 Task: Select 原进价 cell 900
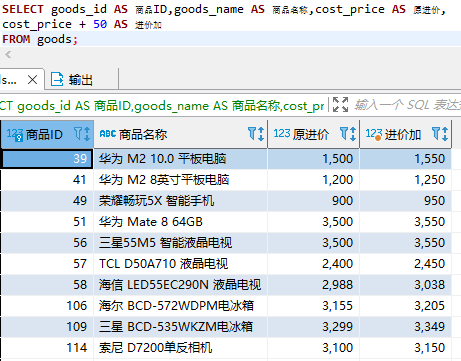[313, 201]
